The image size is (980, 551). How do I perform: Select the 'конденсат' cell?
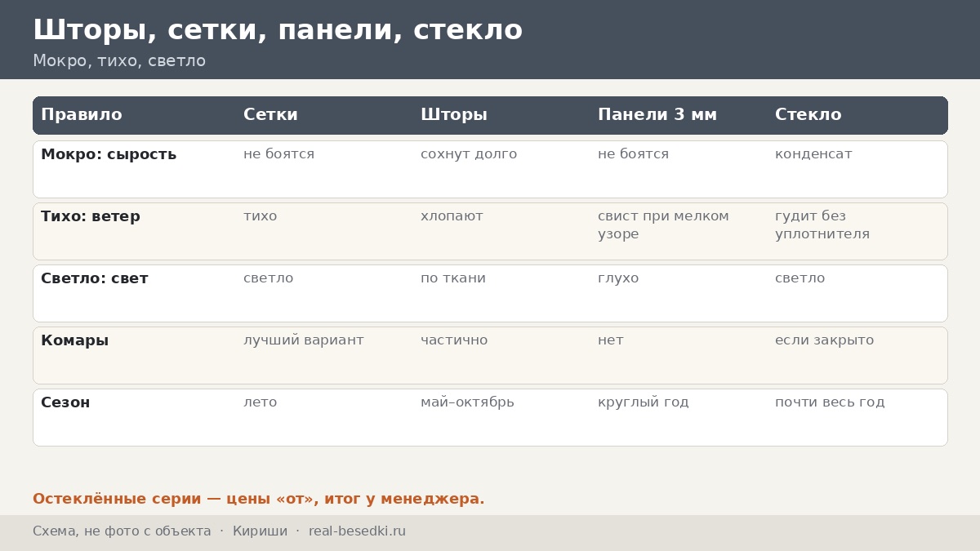coord(813,154)
